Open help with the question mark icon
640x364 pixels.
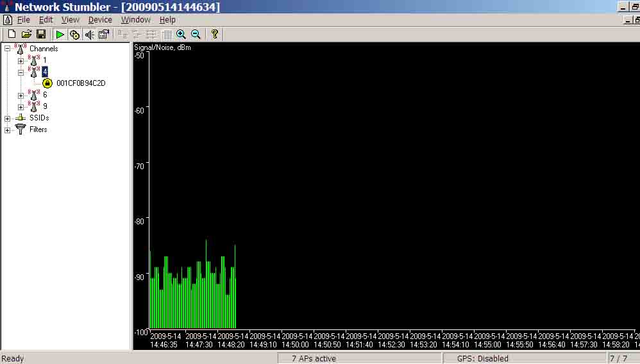(x=215, y=34)
